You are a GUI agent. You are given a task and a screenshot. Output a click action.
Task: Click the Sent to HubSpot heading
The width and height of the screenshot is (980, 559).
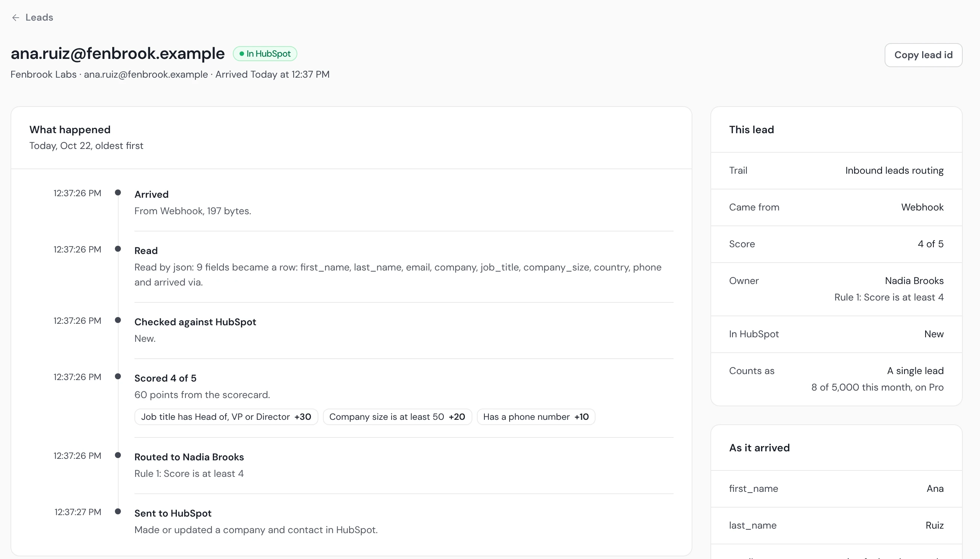tap(173, 513)
